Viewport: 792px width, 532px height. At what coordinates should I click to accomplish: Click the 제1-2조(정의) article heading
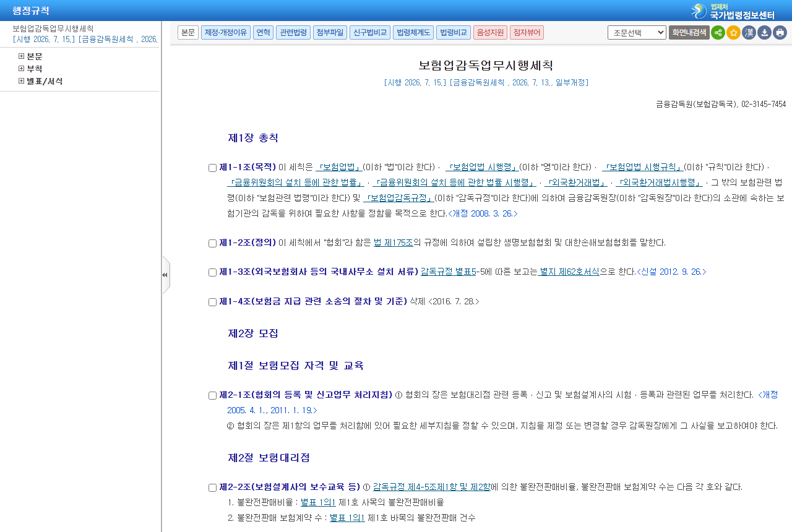(x=247, y=242)
